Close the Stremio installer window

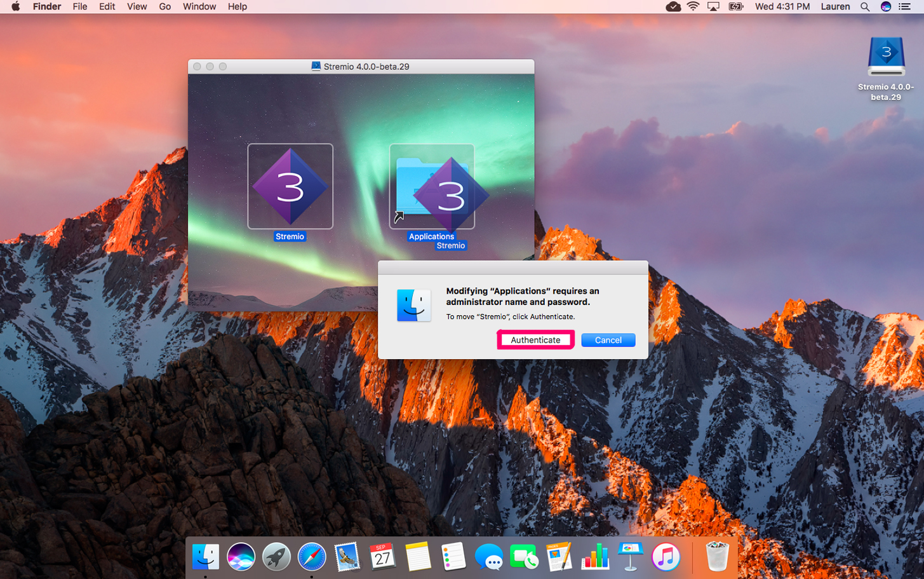(197, 66)
